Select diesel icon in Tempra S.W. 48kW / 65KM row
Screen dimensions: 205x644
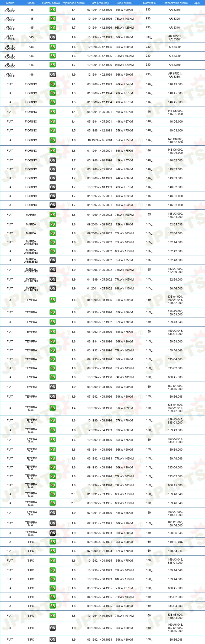[x=53, y=513]
